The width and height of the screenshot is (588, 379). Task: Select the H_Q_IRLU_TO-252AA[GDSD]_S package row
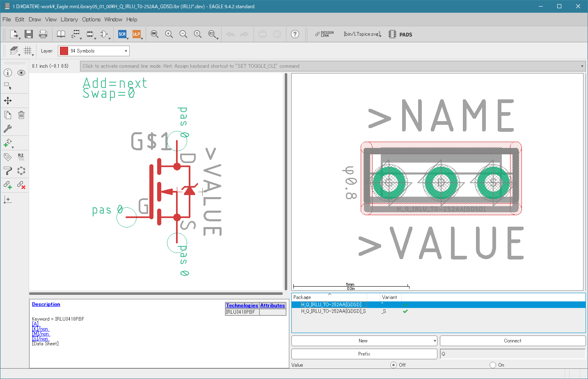click(x=333, y=311)
